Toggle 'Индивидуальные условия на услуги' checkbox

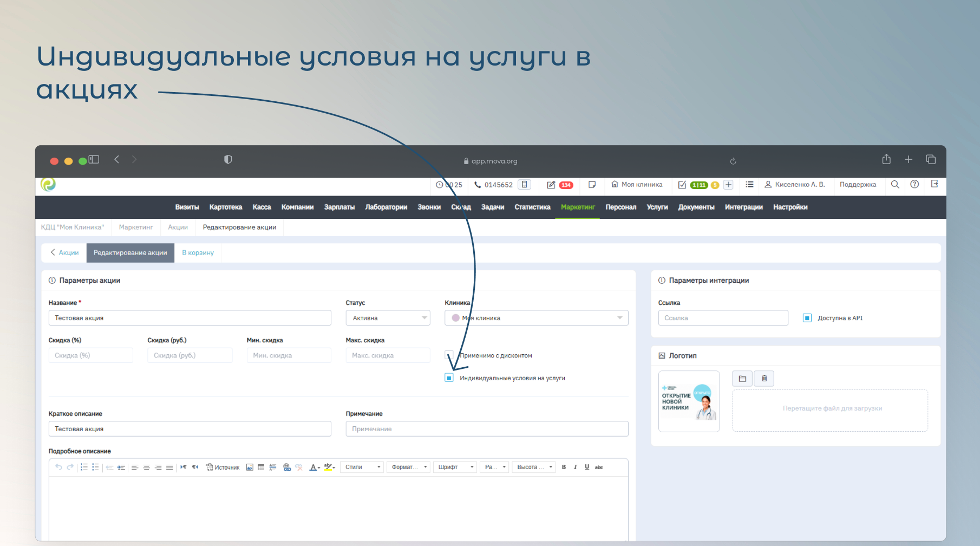(x=449, y=378)
